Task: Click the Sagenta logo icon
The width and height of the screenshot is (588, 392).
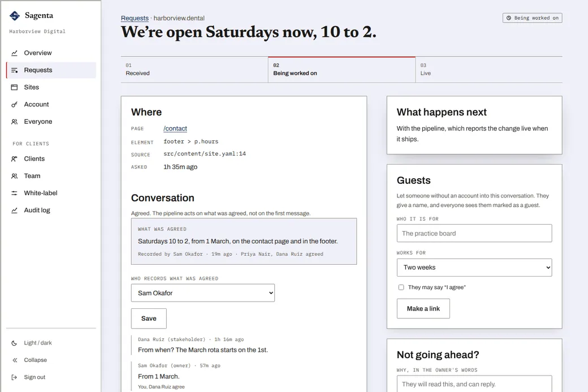Action: tap(15, 15)
